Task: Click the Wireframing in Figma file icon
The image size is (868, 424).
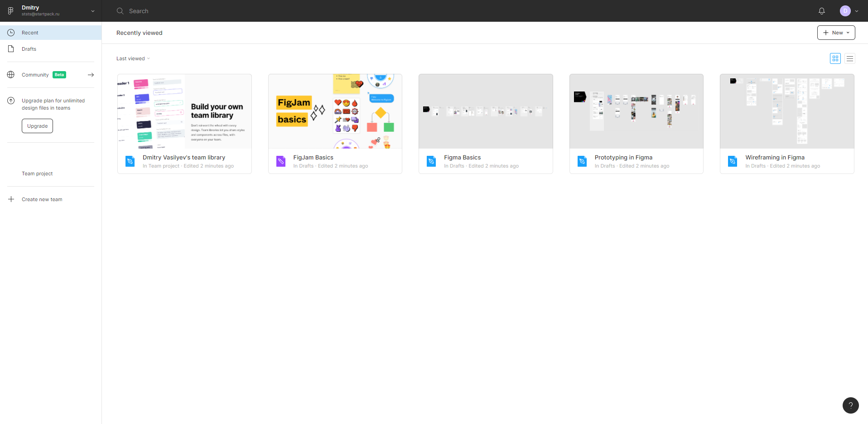Action: pos(733,161)
